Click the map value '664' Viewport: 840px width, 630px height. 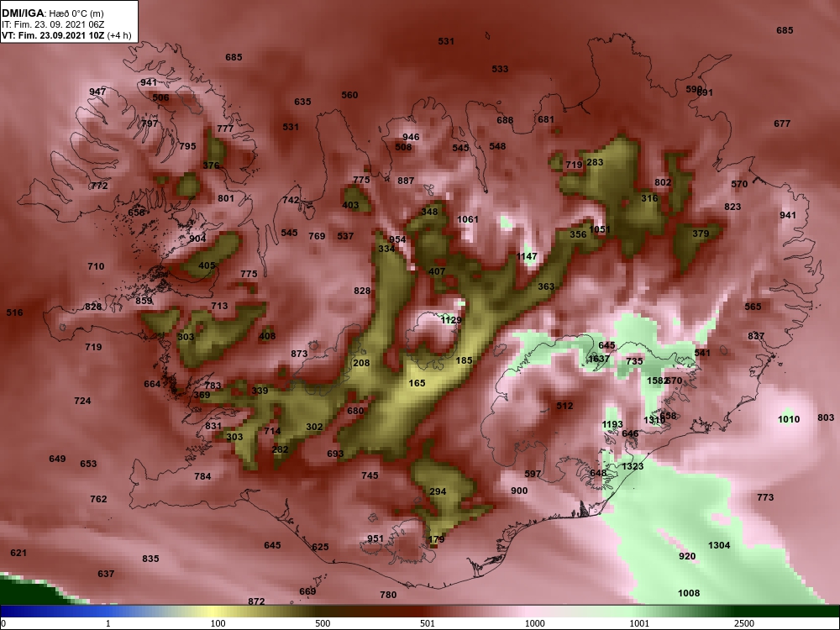click(x=152, y=384)
